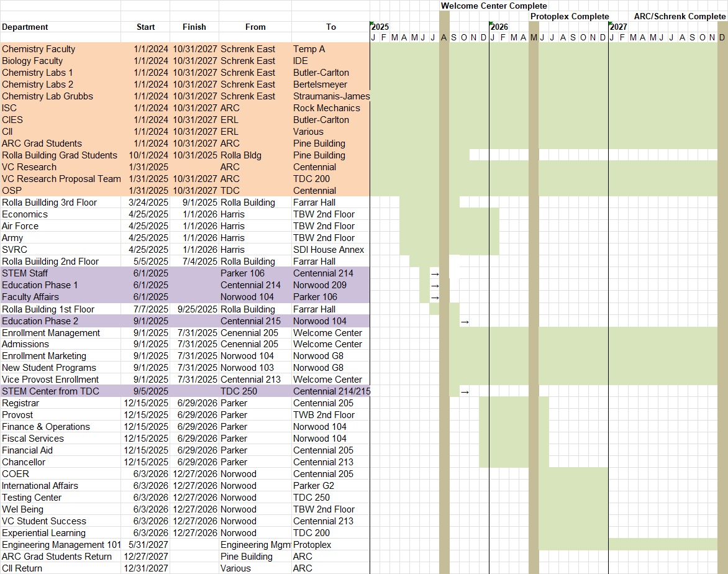
Task: Select the Start column header cell
Action: tap(146, 27)
